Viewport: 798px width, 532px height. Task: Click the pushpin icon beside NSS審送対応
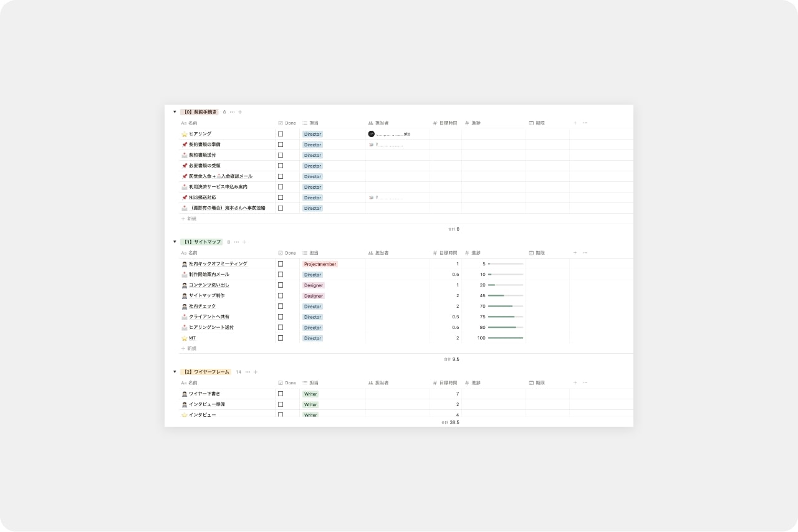(x=184, y=197)
